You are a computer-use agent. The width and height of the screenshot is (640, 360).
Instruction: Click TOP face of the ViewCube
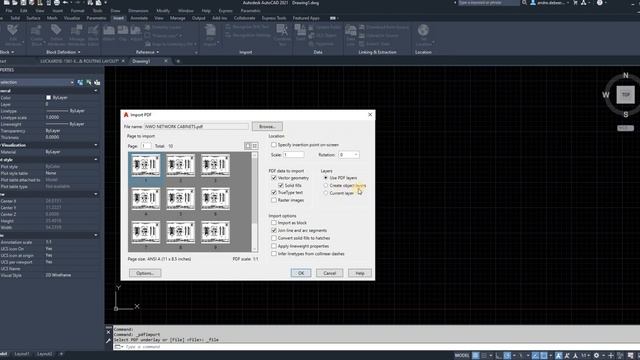click(x=625, y=95)
